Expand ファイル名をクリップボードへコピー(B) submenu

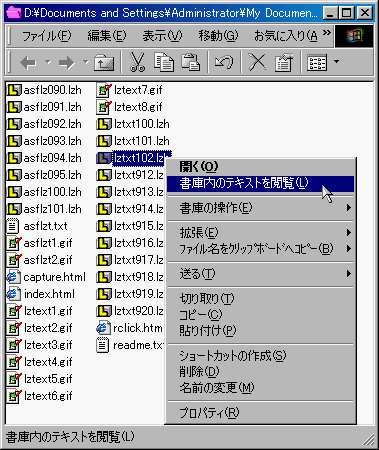tap(260, 249)
